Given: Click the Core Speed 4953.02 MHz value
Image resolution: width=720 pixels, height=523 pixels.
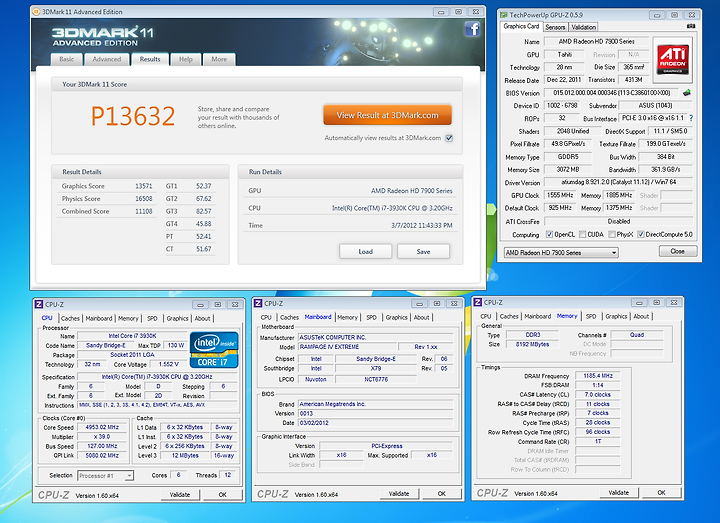Looking at the screenshot, I should [x=102, y=427].
